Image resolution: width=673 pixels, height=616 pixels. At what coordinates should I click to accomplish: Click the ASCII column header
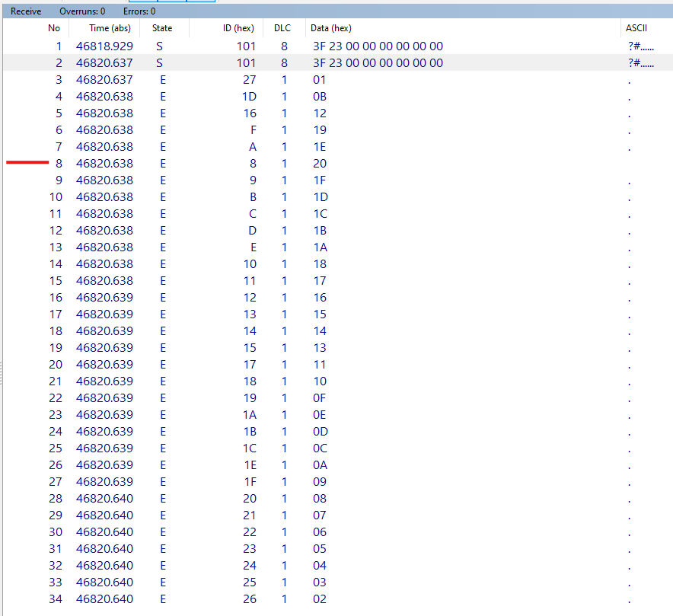tap(636, 28)
